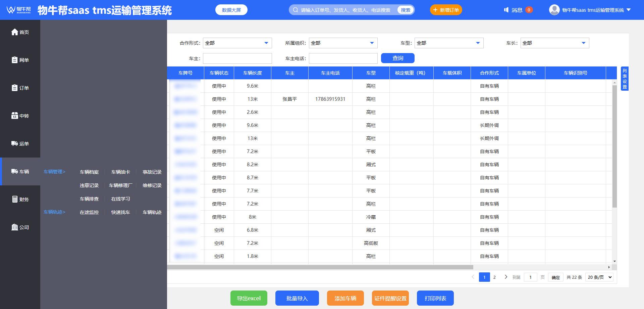
Task: Go to 违章记录 menu entry
Action: point(89,185)
